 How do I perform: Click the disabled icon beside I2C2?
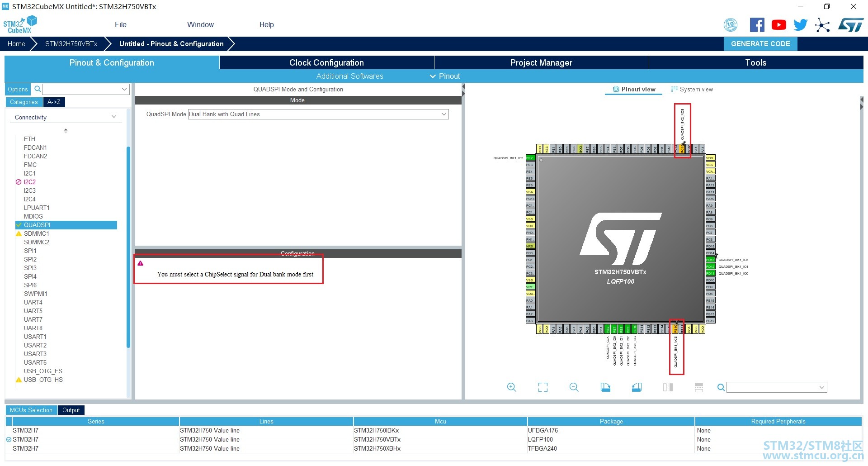tap(19, 182)
